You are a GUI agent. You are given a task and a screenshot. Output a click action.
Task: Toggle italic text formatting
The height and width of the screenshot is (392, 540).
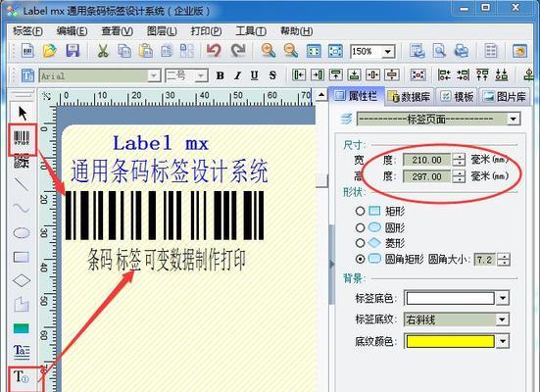click(x=237, y=75)
